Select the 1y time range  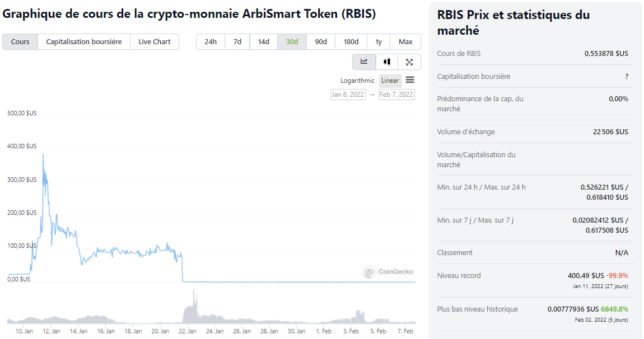click(x=379, y=41)
